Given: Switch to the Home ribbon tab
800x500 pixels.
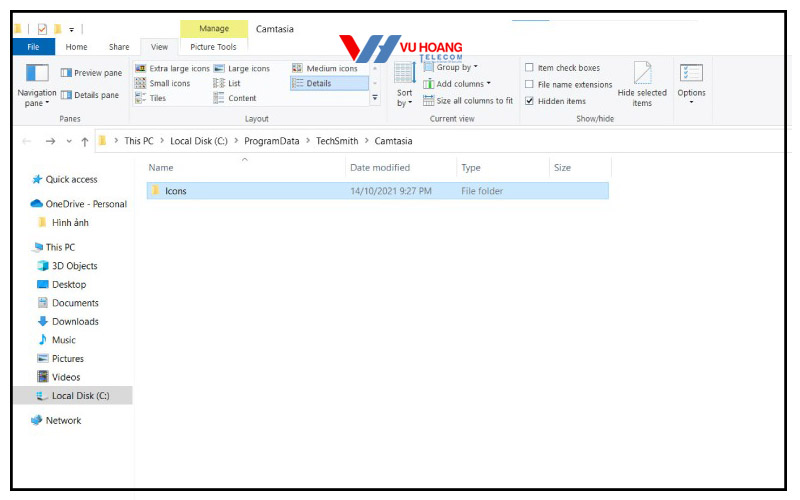Looking at the screenshot, I should (77, 47).
